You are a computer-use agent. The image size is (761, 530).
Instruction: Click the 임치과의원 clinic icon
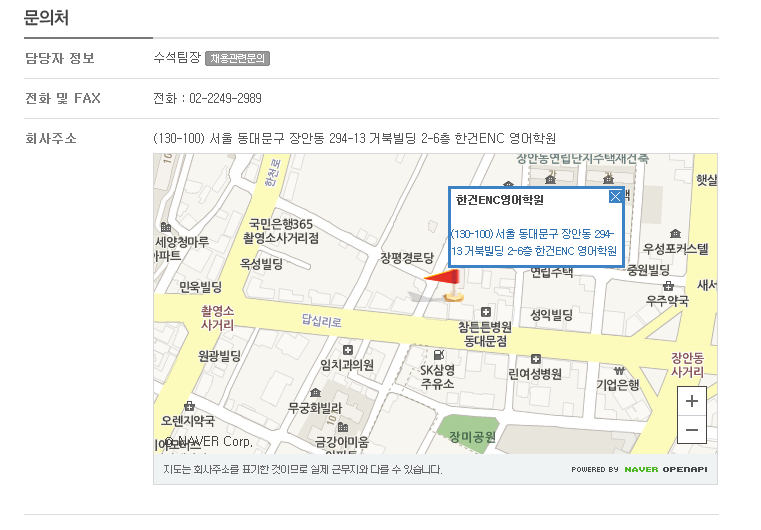click(347, 350)
